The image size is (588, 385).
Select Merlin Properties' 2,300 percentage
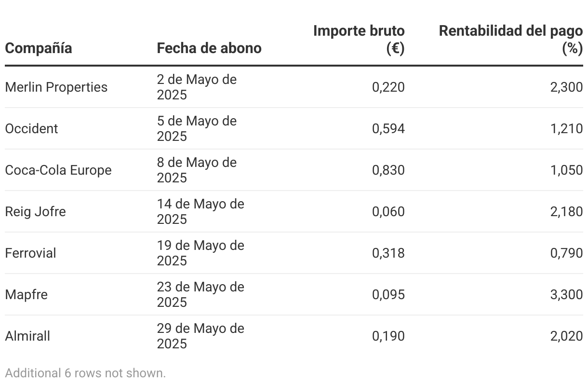tap(567, 87)
